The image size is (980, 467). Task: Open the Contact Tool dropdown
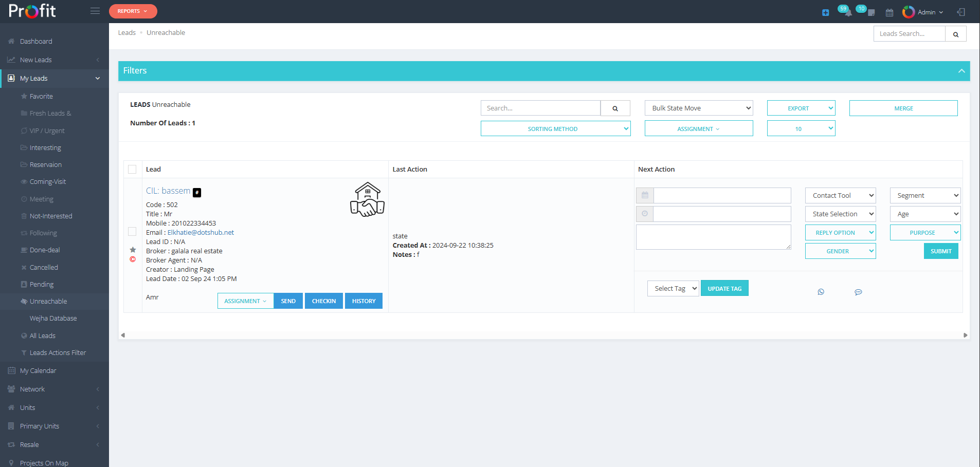click(x=840, y=196)
